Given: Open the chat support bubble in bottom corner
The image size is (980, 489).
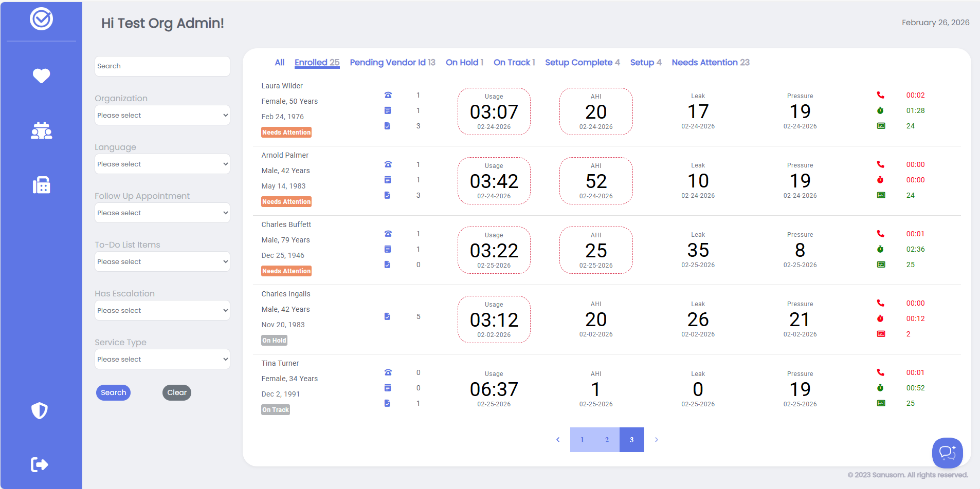Looking at the screenshot, I should click(947, 453).
